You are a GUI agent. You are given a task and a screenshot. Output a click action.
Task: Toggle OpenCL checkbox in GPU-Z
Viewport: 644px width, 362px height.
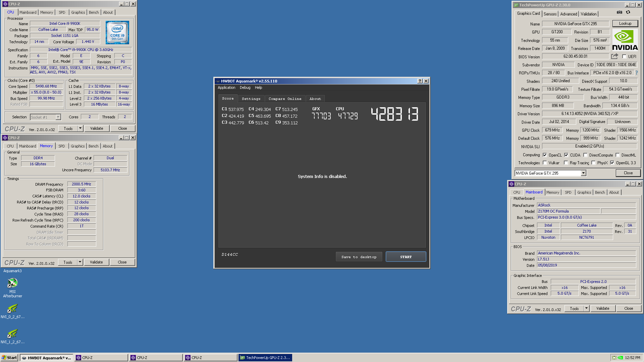[x=545, y=155]
